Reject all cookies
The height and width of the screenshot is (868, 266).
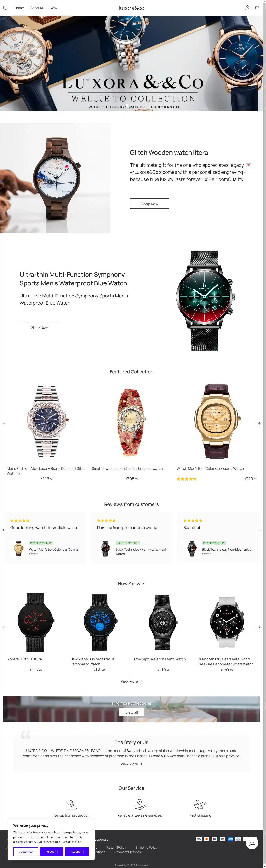click(52, 851)
